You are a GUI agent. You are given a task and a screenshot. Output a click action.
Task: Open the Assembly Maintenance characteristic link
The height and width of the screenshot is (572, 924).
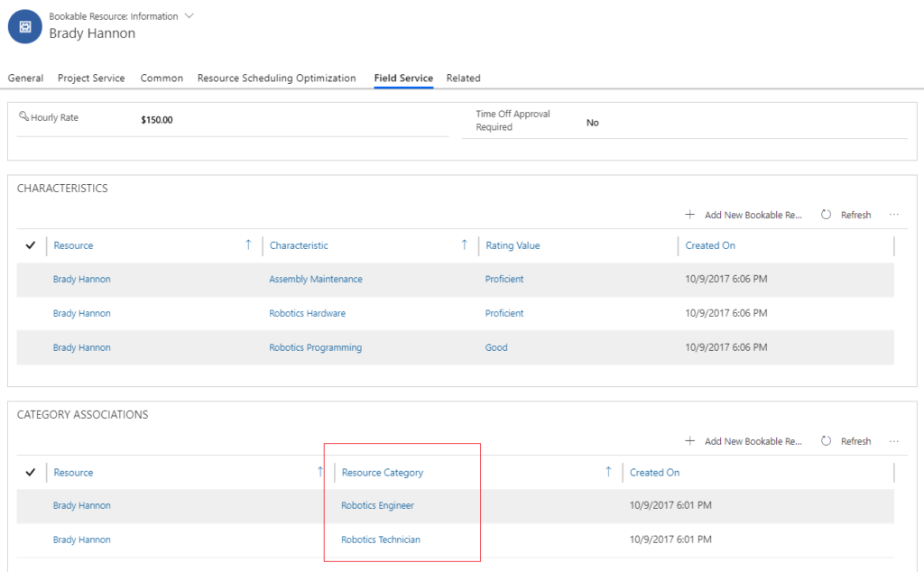(x=316, y=280)
